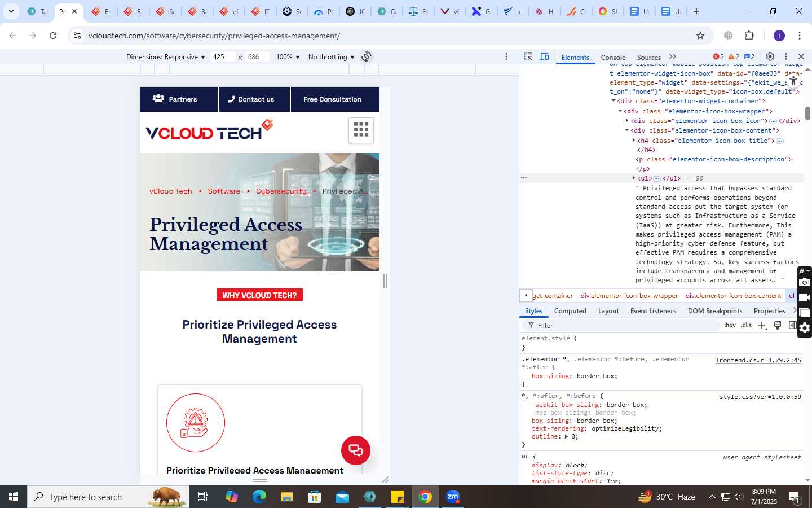This screenshot has width=812, height=508.
Task: Open the mega menu grid icon
Action: 361,130
